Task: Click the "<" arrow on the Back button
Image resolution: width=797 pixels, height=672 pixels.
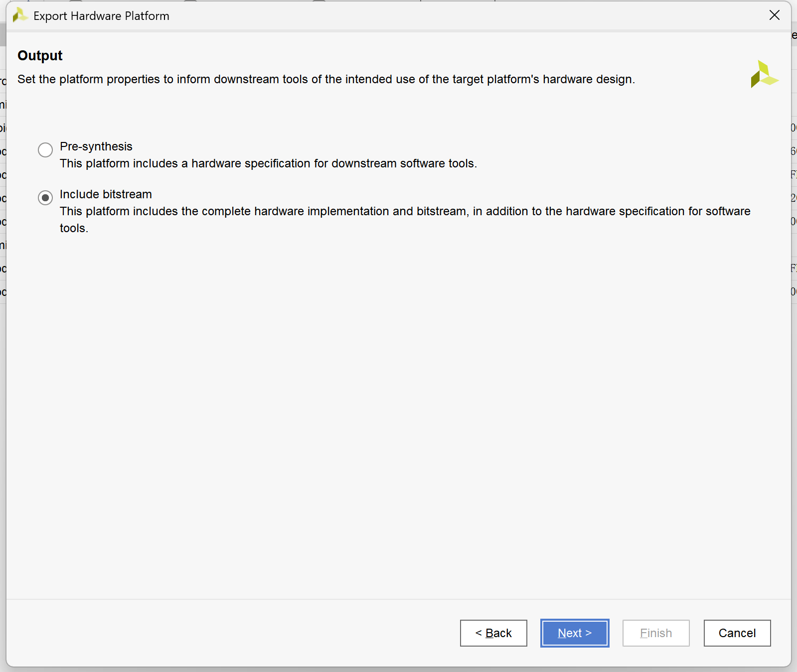Action: (x=478, y=633)
